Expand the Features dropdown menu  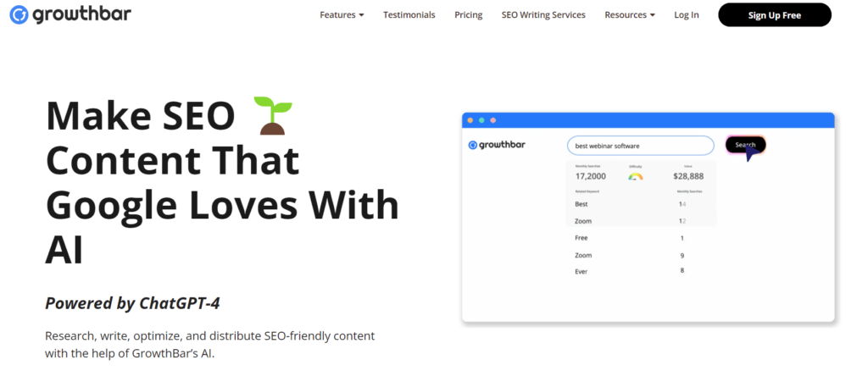click(342, 15)
